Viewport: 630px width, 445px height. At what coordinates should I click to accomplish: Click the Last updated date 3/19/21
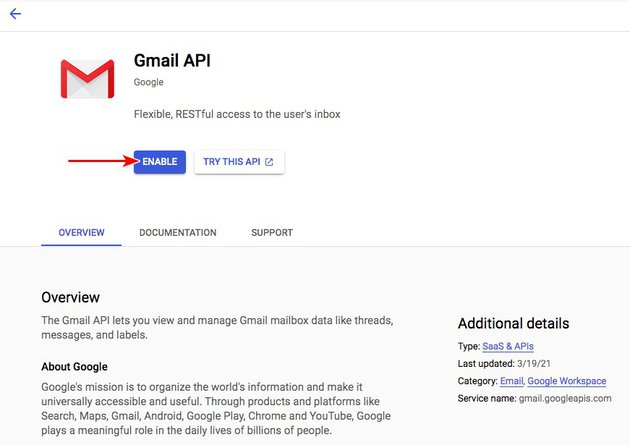click(x=534, y=363)
